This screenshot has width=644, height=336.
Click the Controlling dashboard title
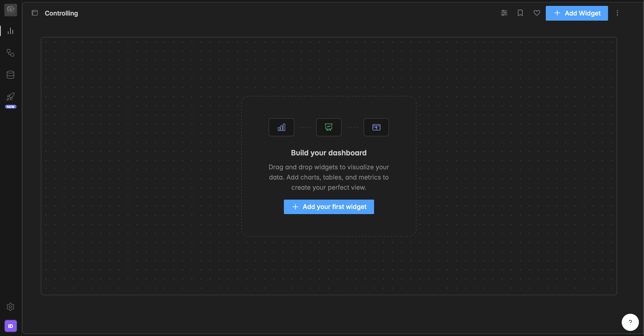[x=61, y=13]
